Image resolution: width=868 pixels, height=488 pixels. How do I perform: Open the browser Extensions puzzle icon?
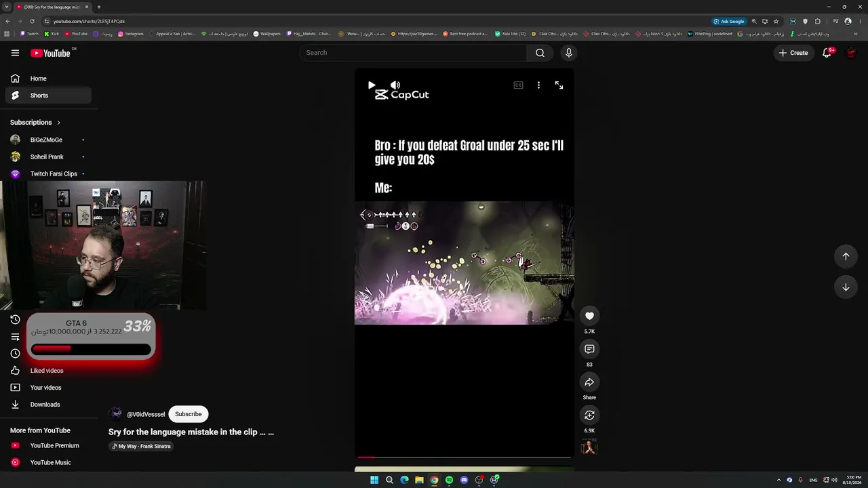coord(818,21)
